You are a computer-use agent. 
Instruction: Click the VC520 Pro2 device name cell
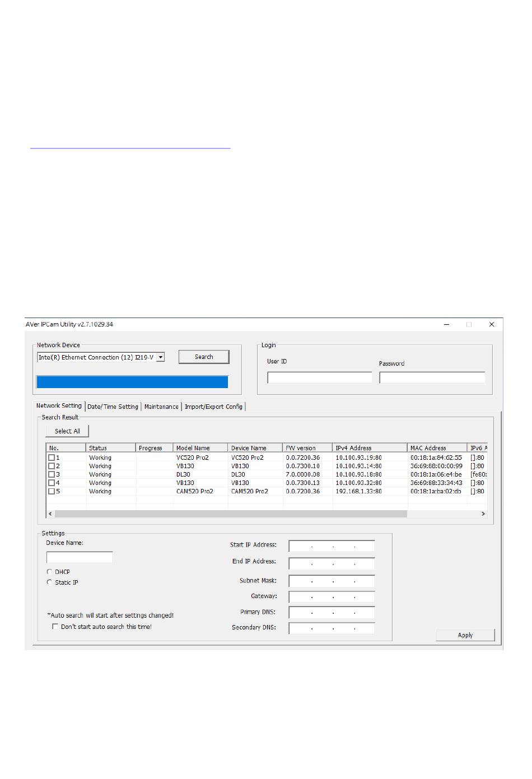tap(248, 458)
